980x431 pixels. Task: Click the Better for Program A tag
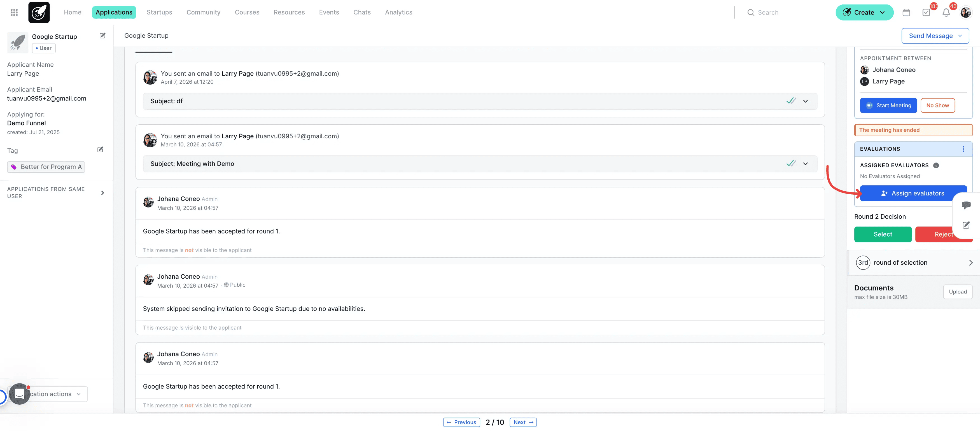click(46, 167)
